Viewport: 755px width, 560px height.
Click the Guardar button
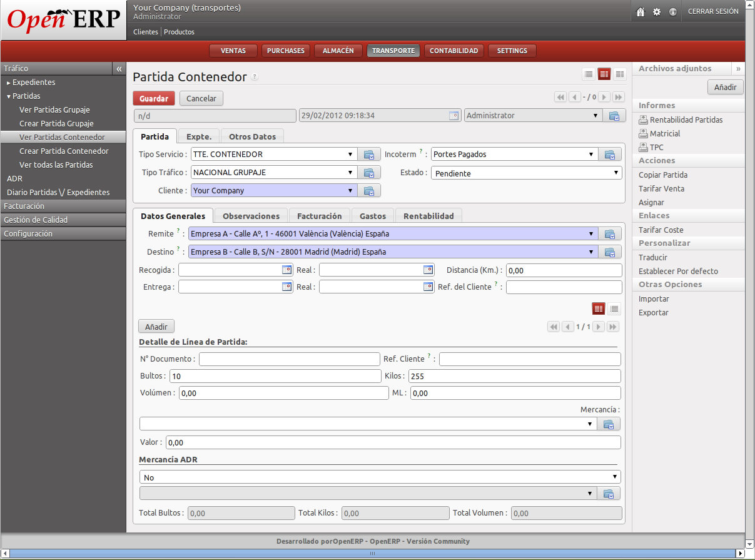(154, 98)
